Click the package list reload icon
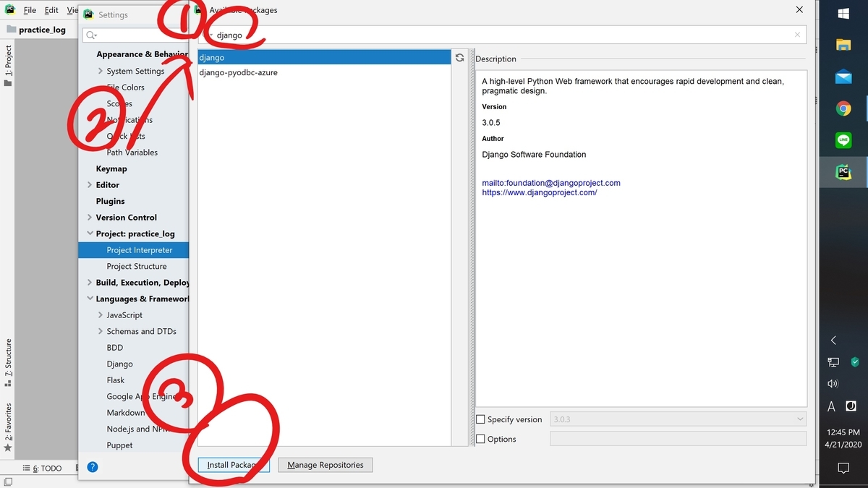This screenshot has width=868, height=488. [459, 58]
